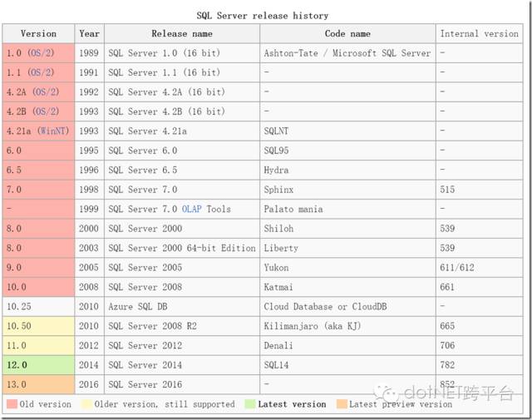Click the Shiloh code name cell
This screenshot has height=420, width=532.
click(x=347, y=228)
